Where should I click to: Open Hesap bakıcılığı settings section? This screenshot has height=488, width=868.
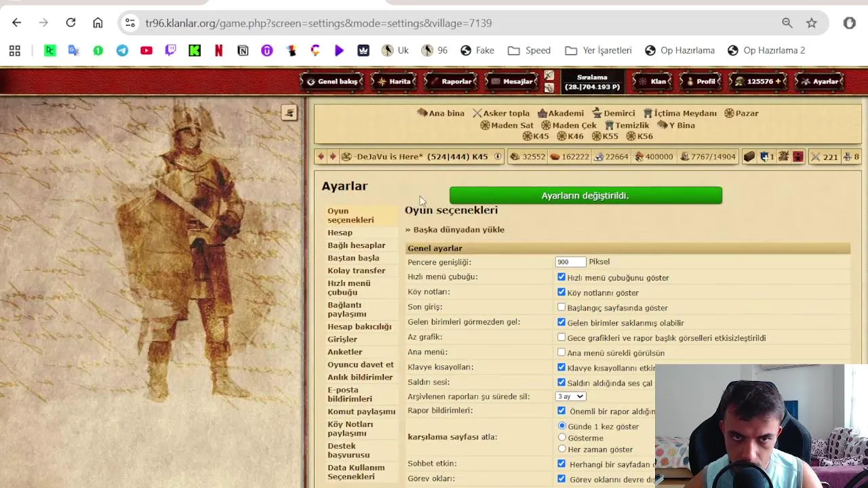(x=359, y=327)
